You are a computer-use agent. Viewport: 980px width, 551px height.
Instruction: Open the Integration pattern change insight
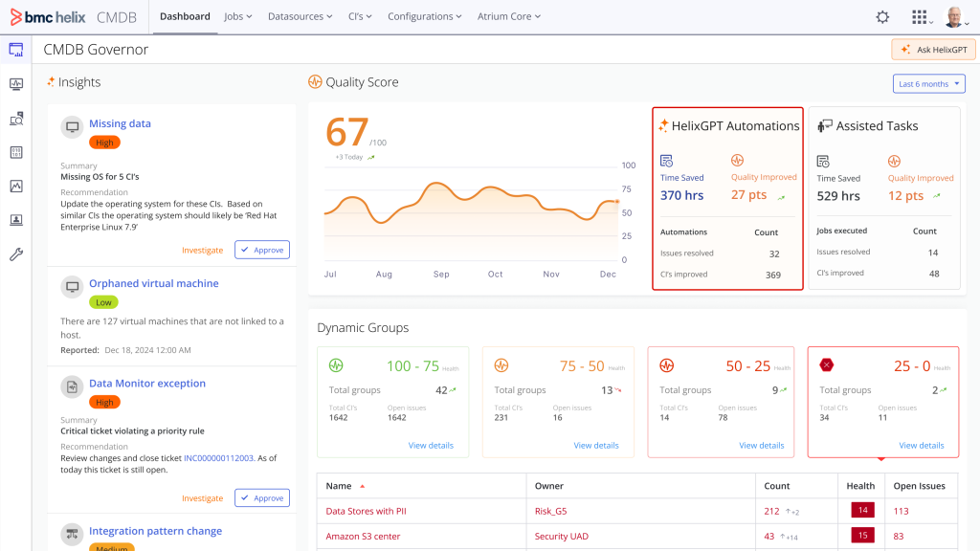pyautogui.click(x=156, y=531)
